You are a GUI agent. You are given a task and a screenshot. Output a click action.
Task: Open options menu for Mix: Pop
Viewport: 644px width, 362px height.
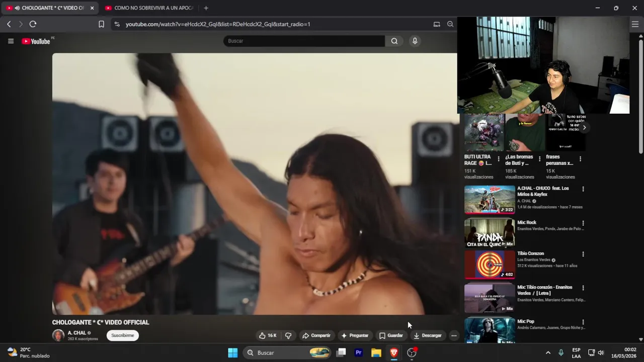[583, 322]
